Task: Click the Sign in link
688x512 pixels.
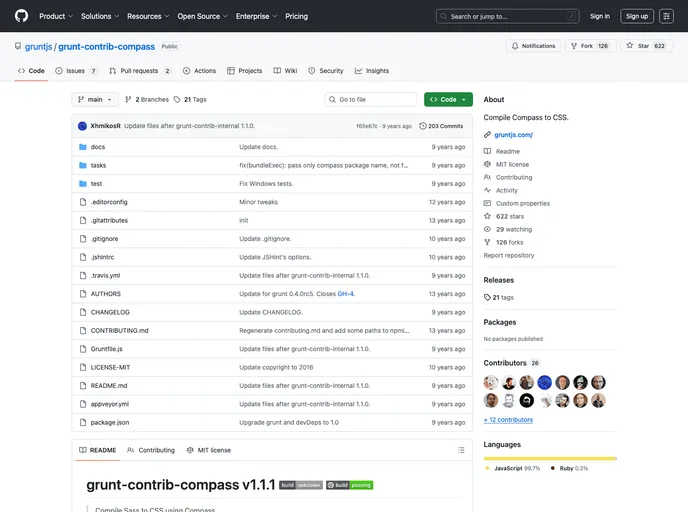Action: (x=600, y=16)
